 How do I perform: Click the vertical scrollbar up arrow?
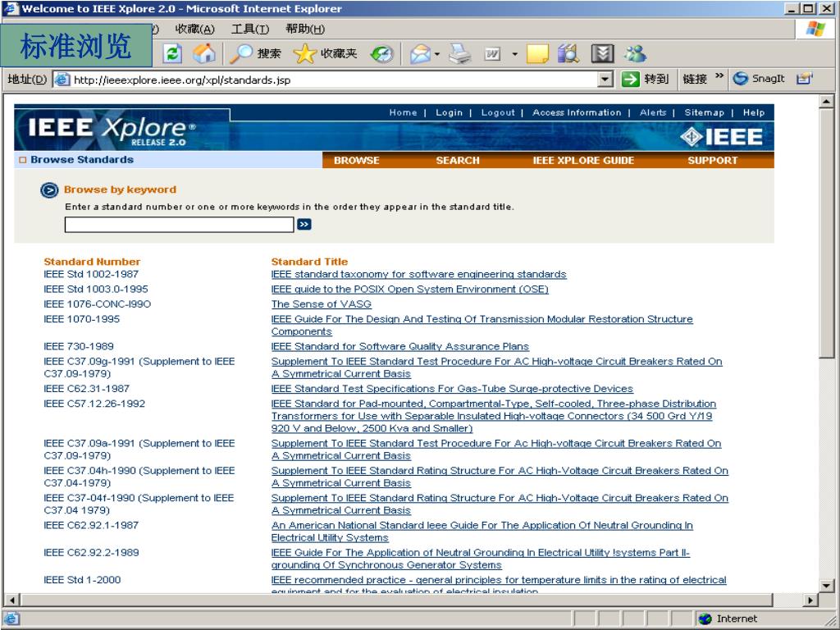pos(827,101)
